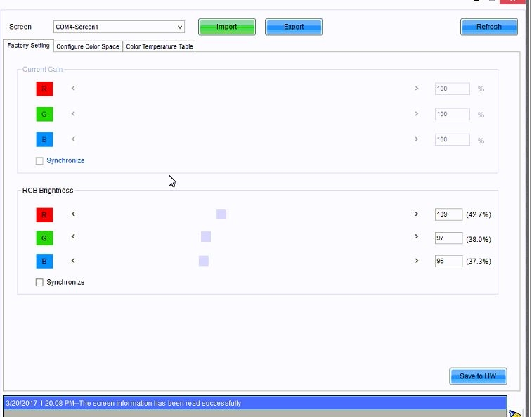Viewport: 532px width, 417px height.
Task: Click the green G swatch under RGB Brightness
Action: 44,238
